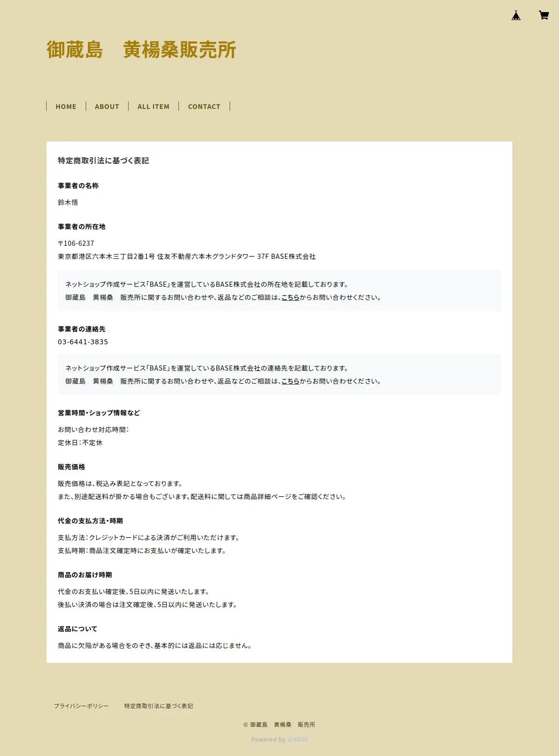Click the page heading 特定商取引法に基づく表記
The image size is (559, 756).
[103, 161]
